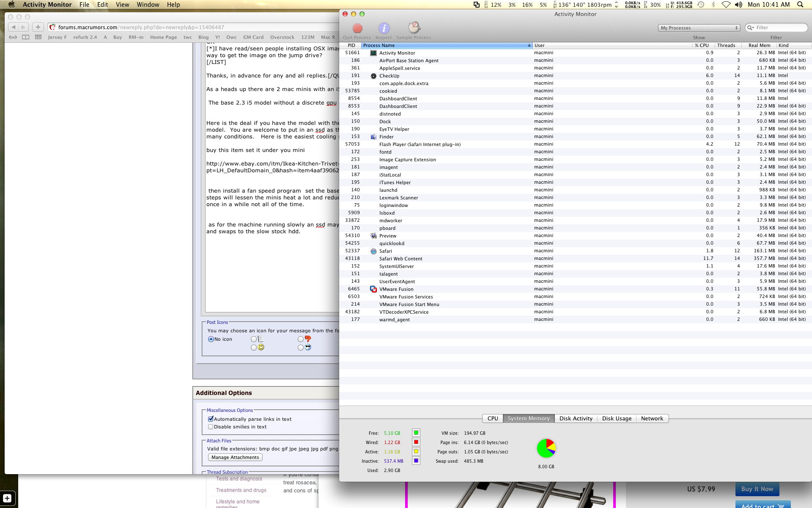Click the volume icon in menu bar
Viewport: 812px width, 508px height.
[x=738, y=5]
